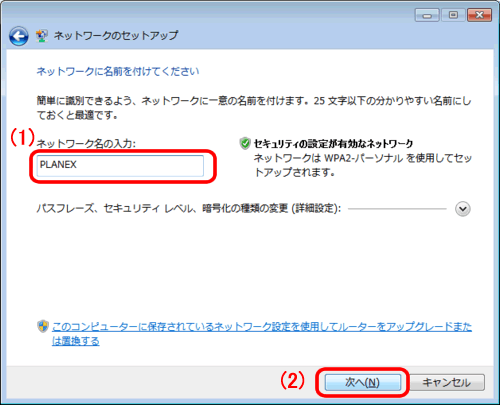500x405 pixels.
Task: Click the red (1) annotation marker
Action: (22, 137)
